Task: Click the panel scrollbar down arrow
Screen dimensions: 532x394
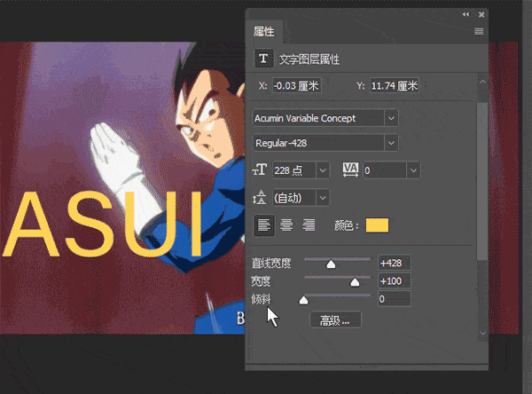Action: (482, 333)
